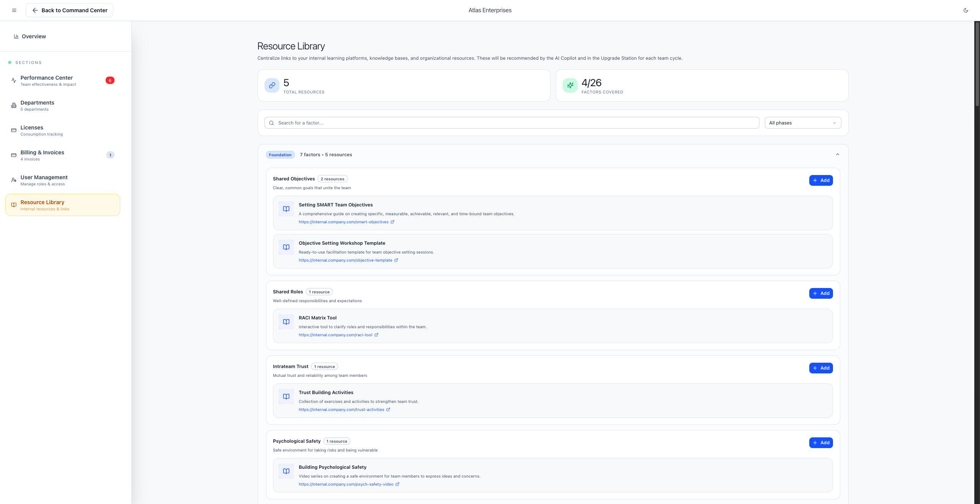
Task: Click the Factors Covered sparkle icon
Action: (x=570, y=85)
